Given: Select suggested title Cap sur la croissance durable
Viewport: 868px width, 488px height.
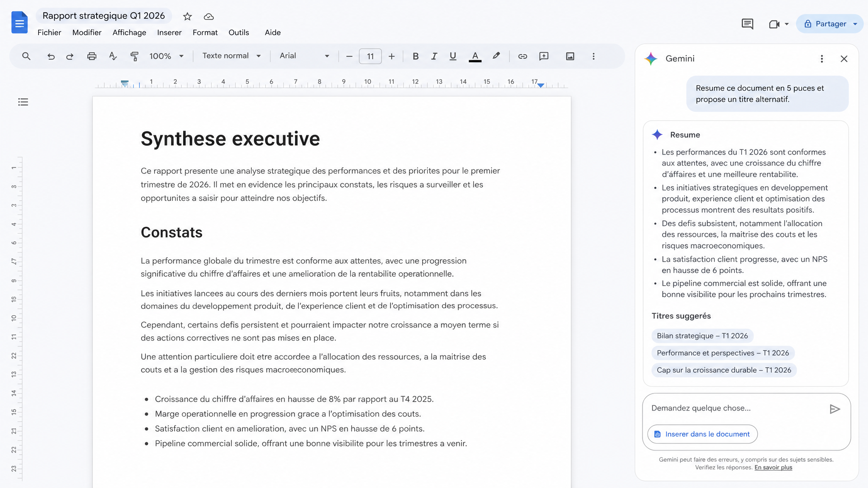Looking at the screenshot, I should tap(724, 370).
